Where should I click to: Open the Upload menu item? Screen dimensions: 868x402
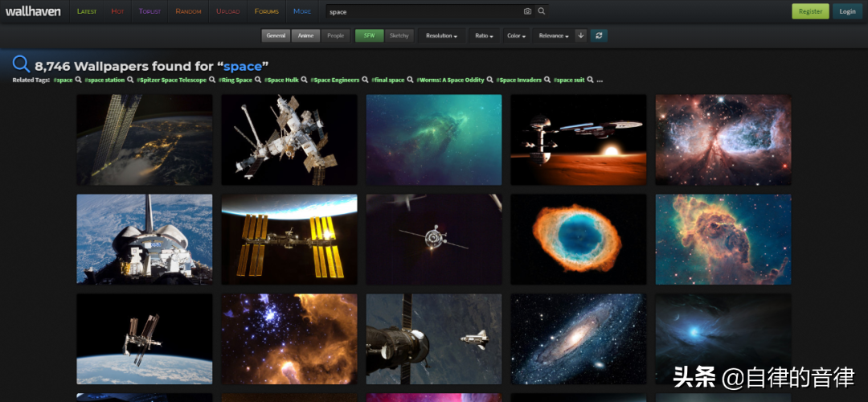228,11
